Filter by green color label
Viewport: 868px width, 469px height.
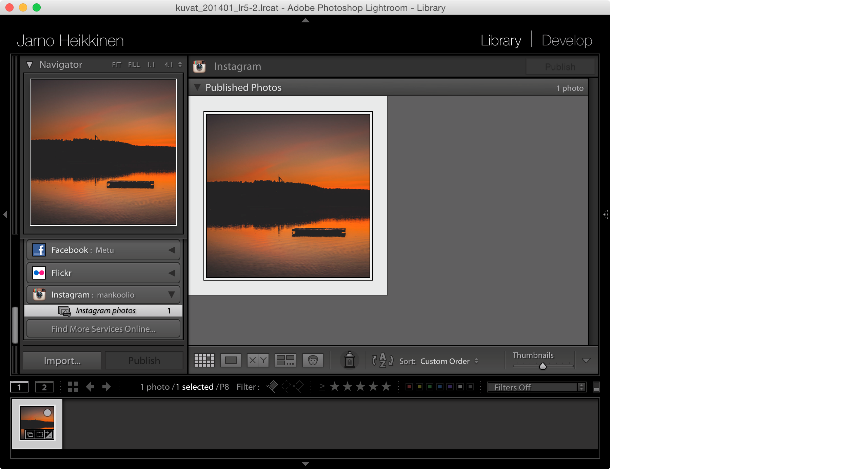click(x=430, y=387)
